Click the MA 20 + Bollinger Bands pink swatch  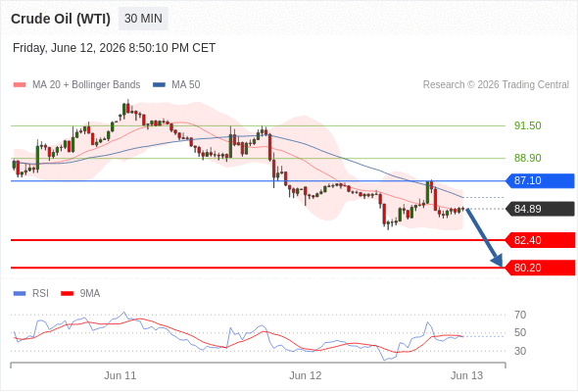20,85
